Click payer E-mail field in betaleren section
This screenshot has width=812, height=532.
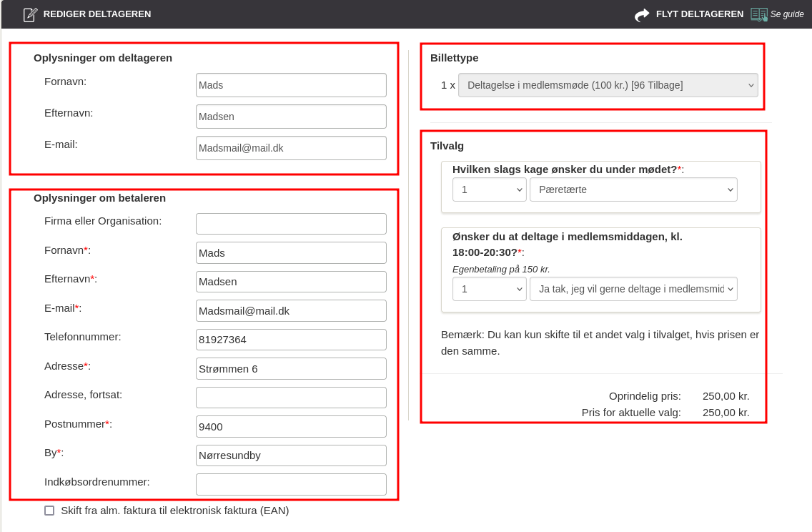pos(291,311)
